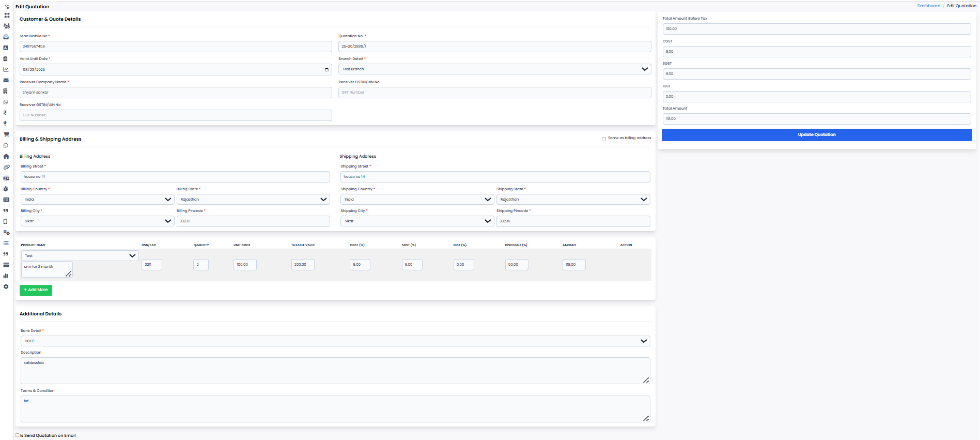Go to Dashboard breadcrumb link

click(x=928, y=6)
